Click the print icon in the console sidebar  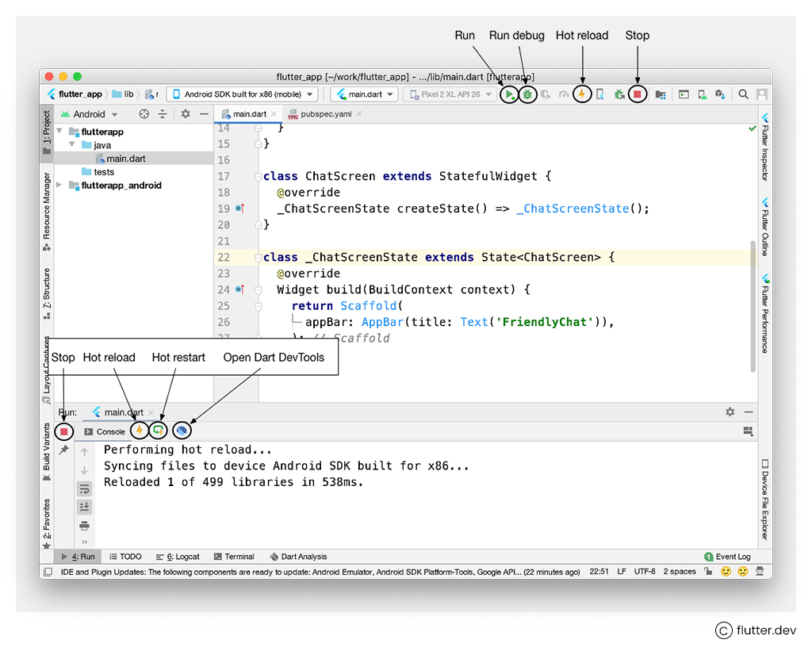(x=84, y=526)
